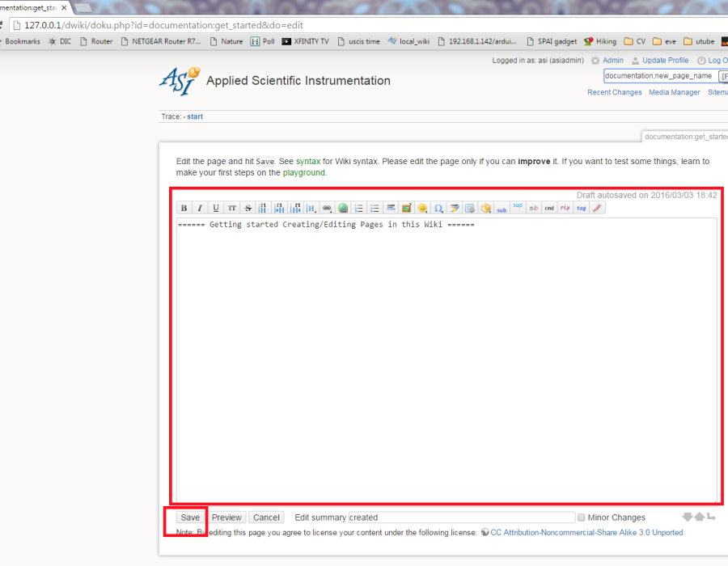Insert ordered list item
The width and height of the screenshot is (728, 566).
[358, 209]
